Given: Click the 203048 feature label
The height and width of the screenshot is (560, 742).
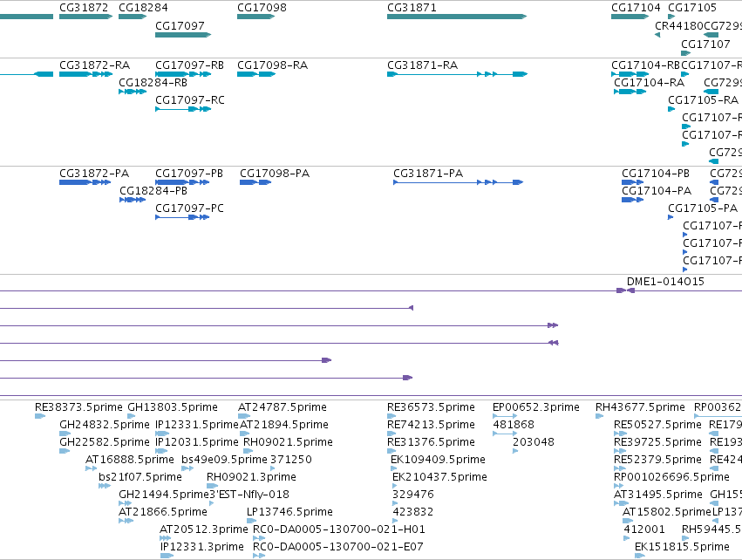Looking at the screenshot, I should (x=534, y=442).
